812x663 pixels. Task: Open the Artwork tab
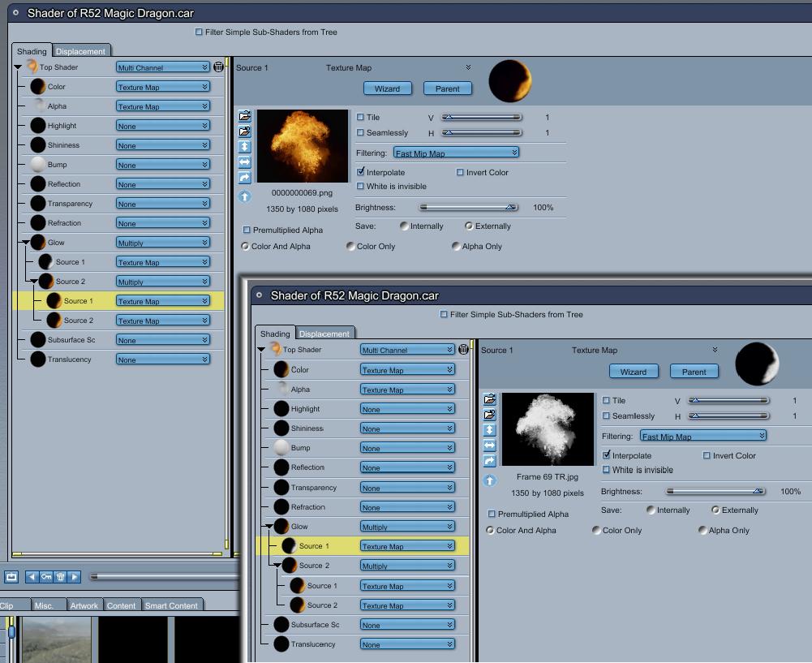(84, 605)
